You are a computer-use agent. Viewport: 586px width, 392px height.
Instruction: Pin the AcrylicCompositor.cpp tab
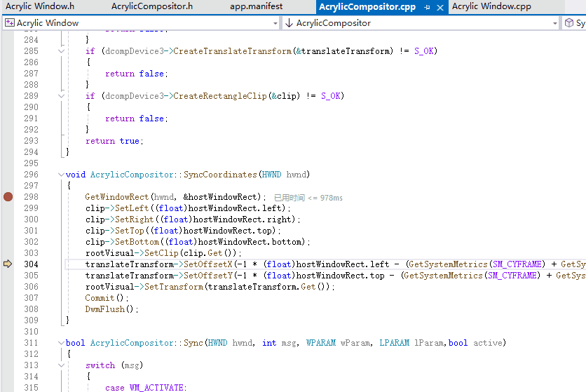[427, 7]
